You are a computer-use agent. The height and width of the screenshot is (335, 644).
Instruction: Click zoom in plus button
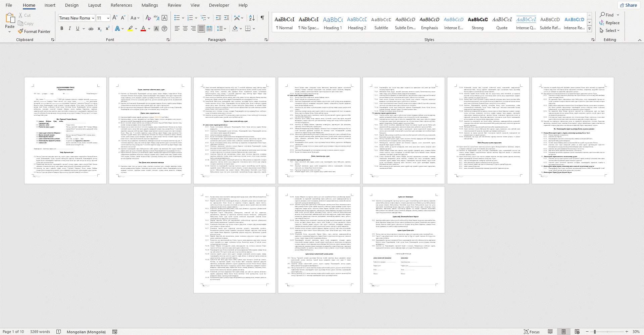[x=627, y=332]
